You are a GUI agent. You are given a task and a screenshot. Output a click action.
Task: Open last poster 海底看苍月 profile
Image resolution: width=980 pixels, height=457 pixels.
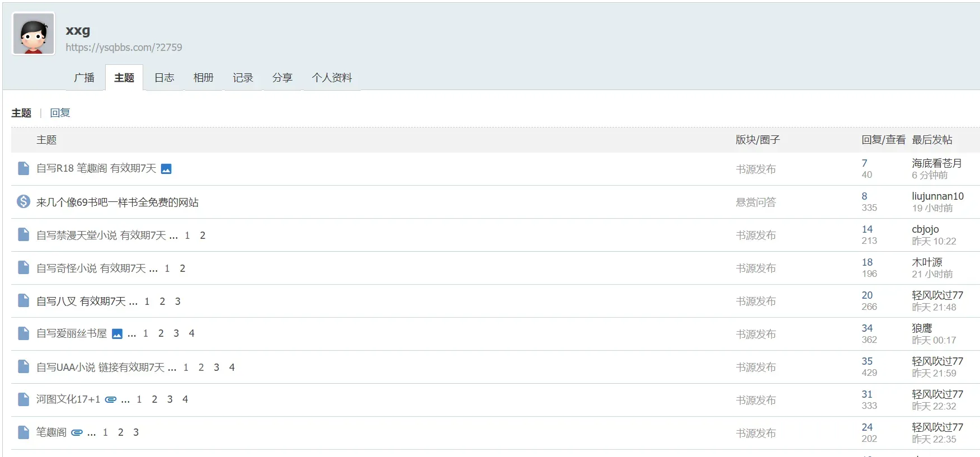tap(936, 163)
